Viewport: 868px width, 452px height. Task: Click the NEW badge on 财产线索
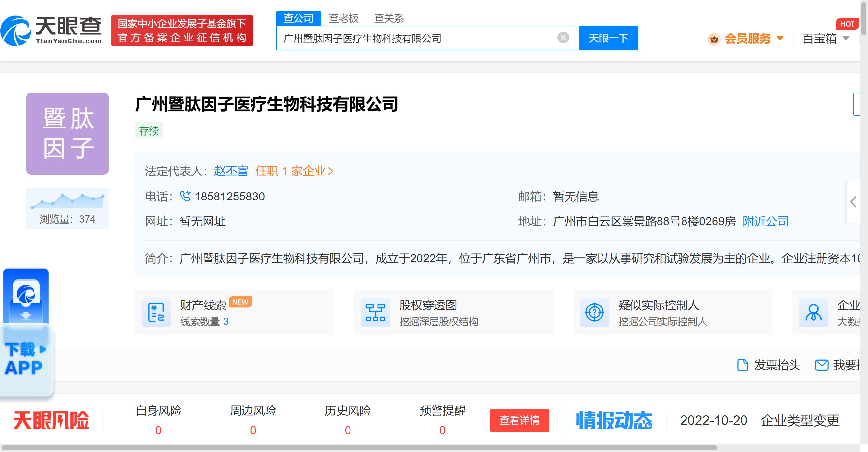pos(240,302)
